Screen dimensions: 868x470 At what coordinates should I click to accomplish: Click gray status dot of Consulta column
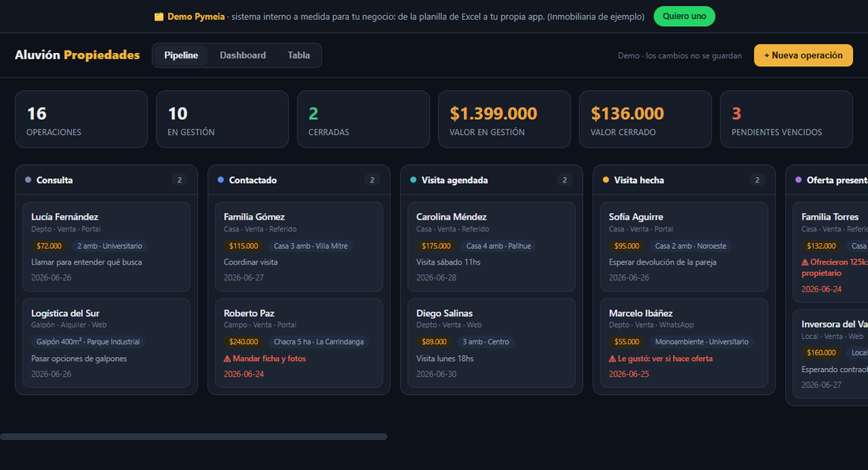click(x=28, y=179)
